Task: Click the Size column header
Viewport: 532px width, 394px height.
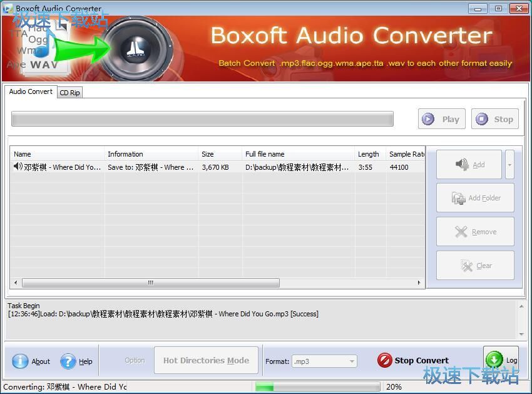Action: (x=220, y=154)
